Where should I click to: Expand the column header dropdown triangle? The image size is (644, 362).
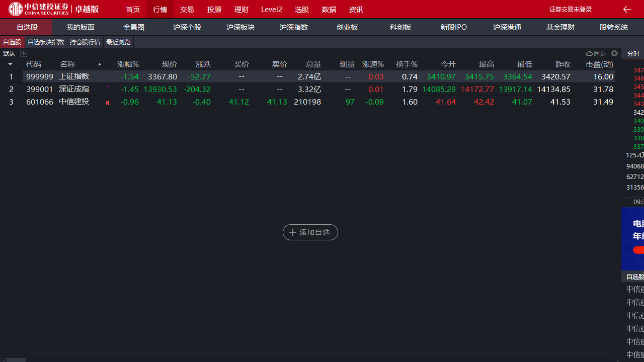coord(10,64)
